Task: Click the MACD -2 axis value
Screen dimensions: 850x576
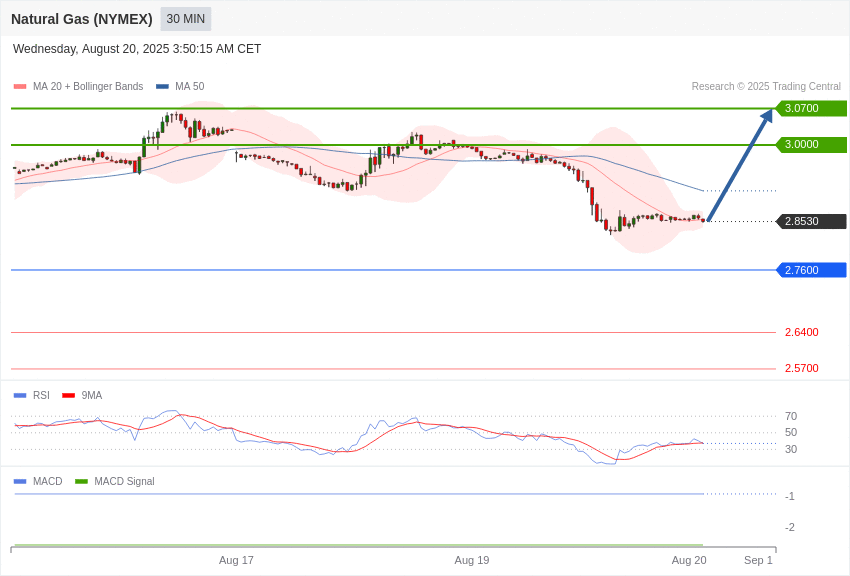Action: [x=790, y=527]
